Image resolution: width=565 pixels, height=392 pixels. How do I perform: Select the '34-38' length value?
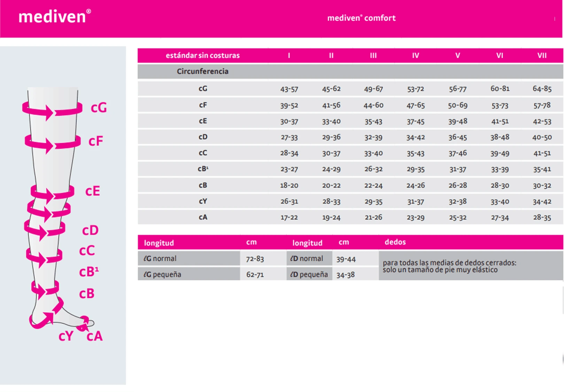(x=346, y=275)
